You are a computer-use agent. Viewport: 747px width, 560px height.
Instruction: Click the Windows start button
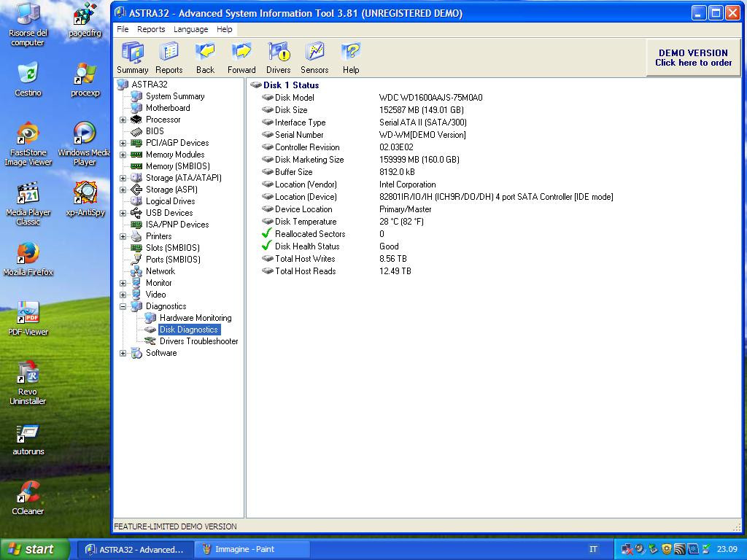[35, 549]
